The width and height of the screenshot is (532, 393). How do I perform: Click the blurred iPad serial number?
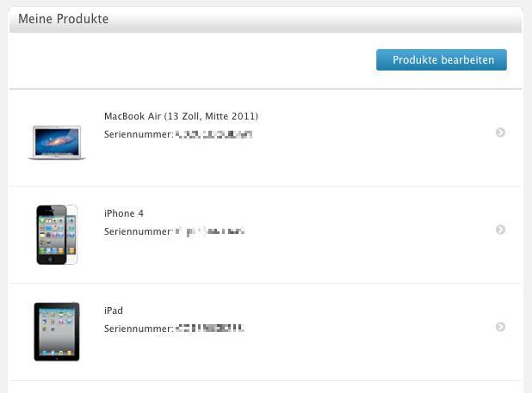click(x=210, y=329)
